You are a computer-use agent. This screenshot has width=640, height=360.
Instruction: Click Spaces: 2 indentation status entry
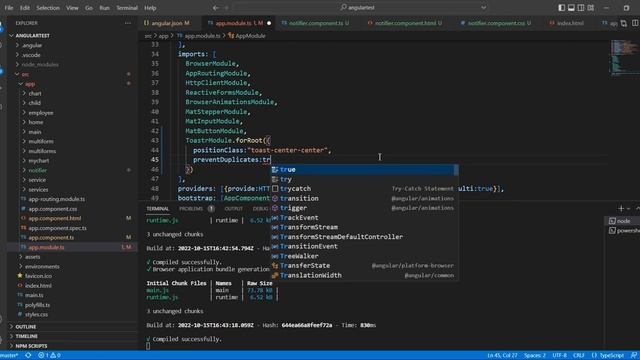[x=535, y=356]
